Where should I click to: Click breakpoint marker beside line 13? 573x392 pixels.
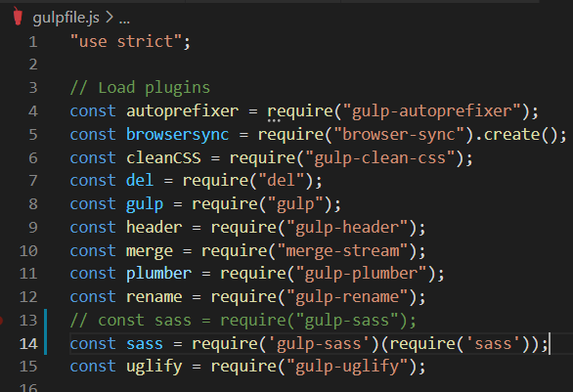pyautogui.click(x=1, y=321)
